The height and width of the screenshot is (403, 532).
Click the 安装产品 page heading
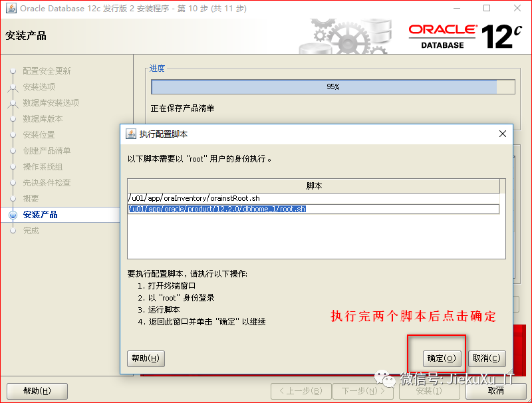tap(26, 35)
